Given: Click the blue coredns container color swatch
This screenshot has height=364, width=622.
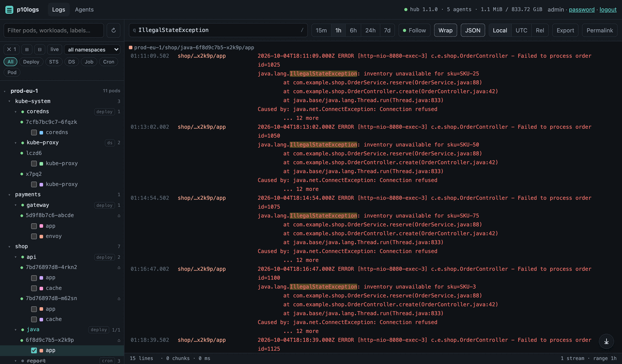Looking at the screenshot, I should click(x=41, y=132).
